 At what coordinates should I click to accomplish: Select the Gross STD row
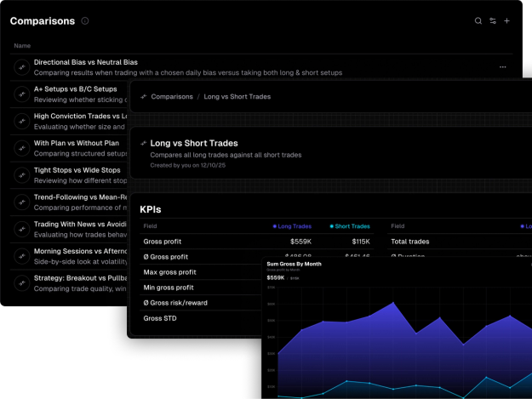point(201,318)
